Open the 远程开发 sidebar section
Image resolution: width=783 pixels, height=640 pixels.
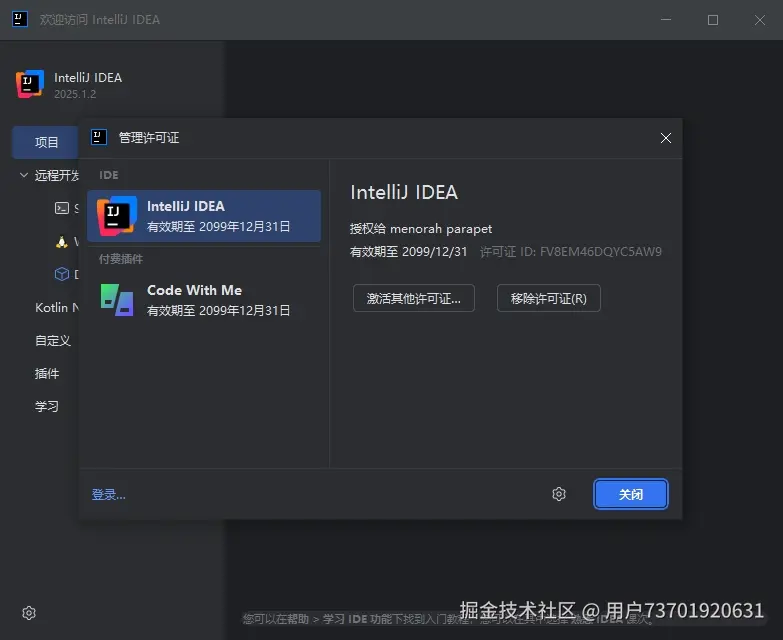(56, 175)
